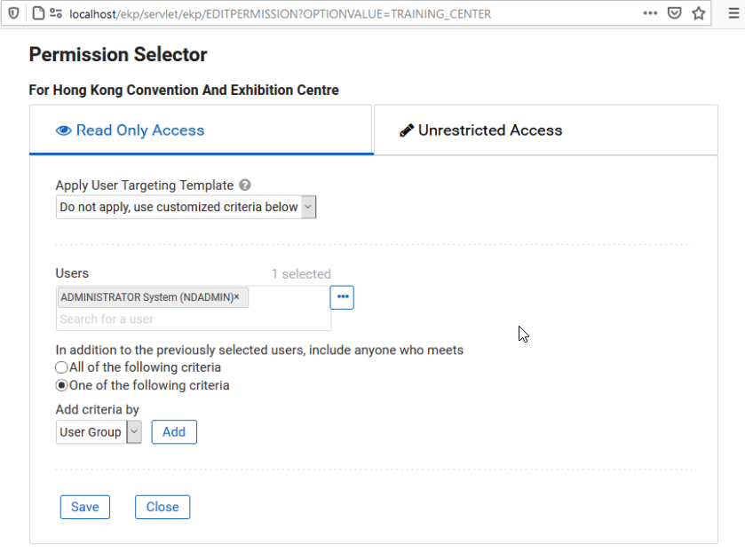
Task: Click the page info document icon
Action: tap(38, 13)
